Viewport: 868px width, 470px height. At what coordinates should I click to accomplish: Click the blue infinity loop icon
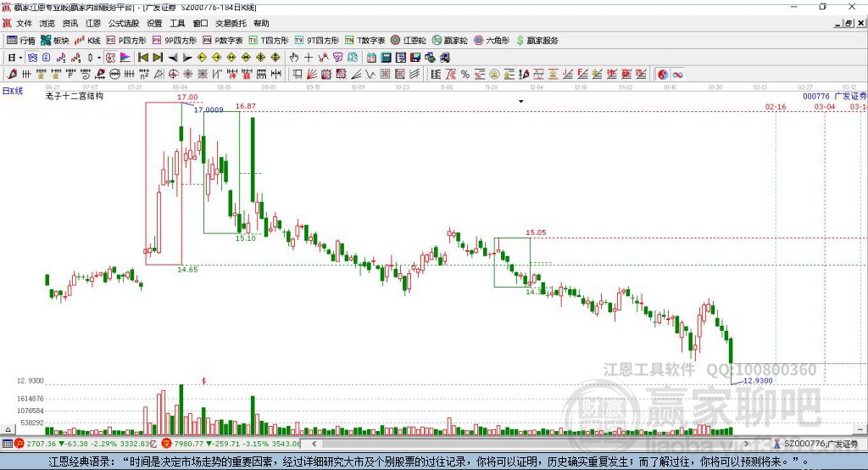(x=677, y=75)
